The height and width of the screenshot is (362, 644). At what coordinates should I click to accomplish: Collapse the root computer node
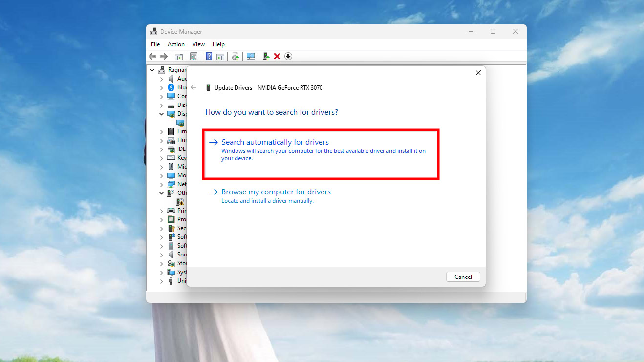click(x=152, y=70)
